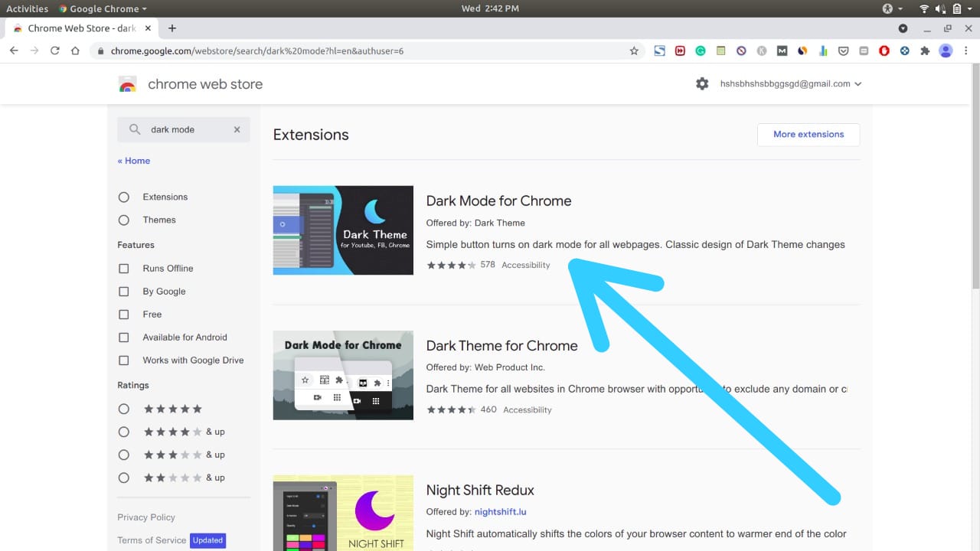This screenshot has height=551, width=980.
Task: Open the Extensions puzzle menu
Action: (925, 51)
